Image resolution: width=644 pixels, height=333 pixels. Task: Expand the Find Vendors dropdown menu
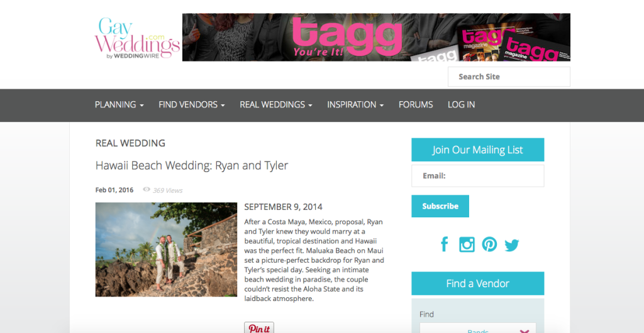click(x=191, y=104)
